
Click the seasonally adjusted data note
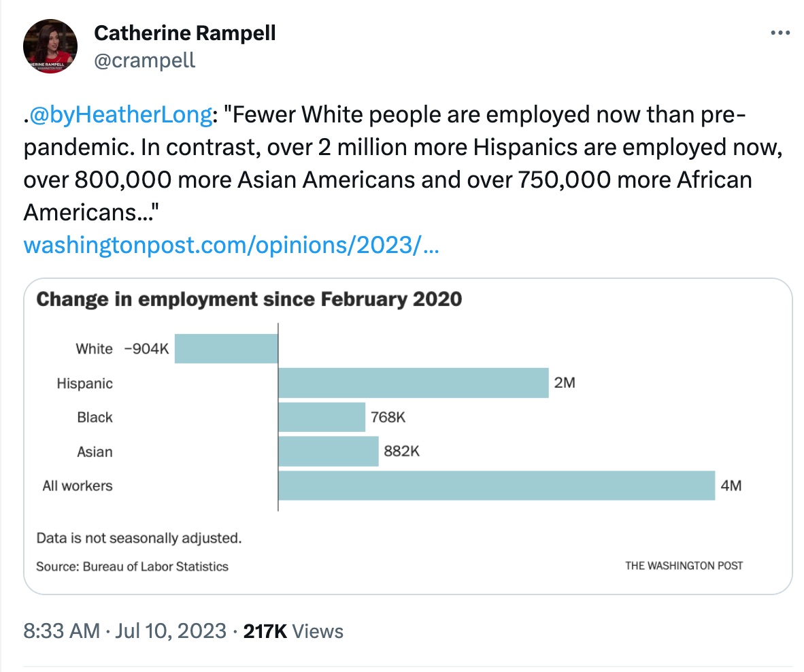(139, 539)
